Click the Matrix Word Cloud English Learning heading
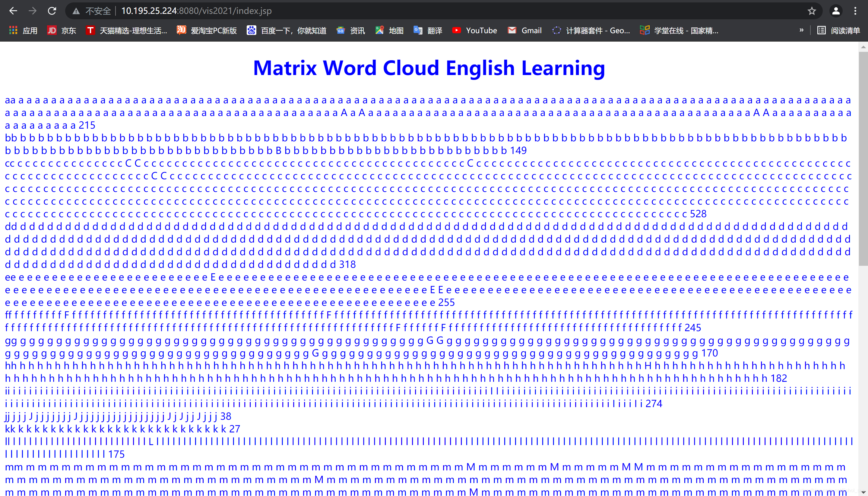The image size is (868, 496). (429, 67)
